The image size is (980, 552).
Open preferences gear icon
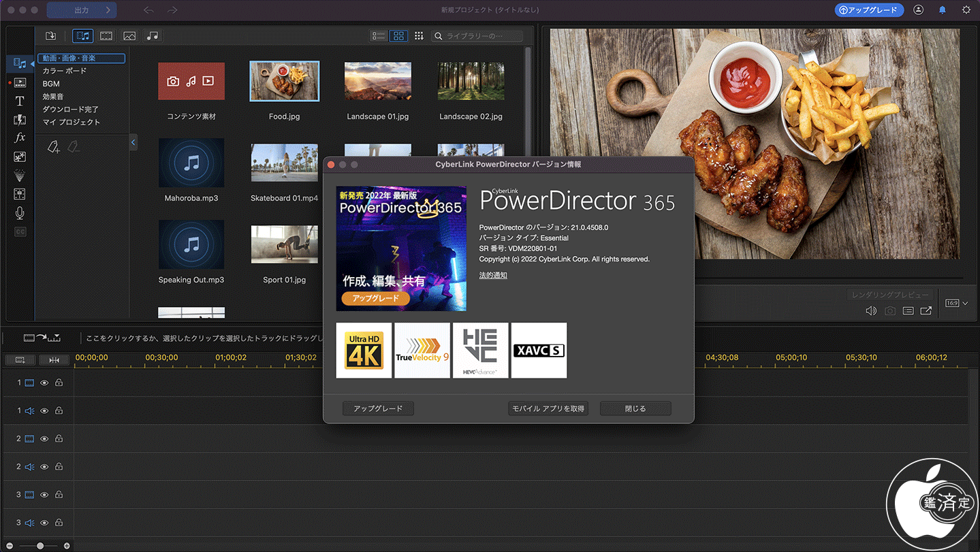tap(966, 10)
